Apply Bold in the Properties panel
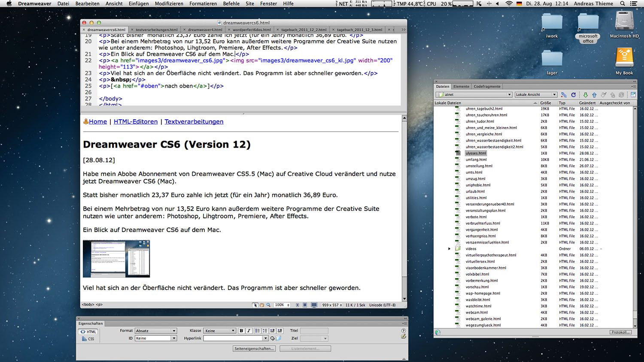 [x=241, y=331]
